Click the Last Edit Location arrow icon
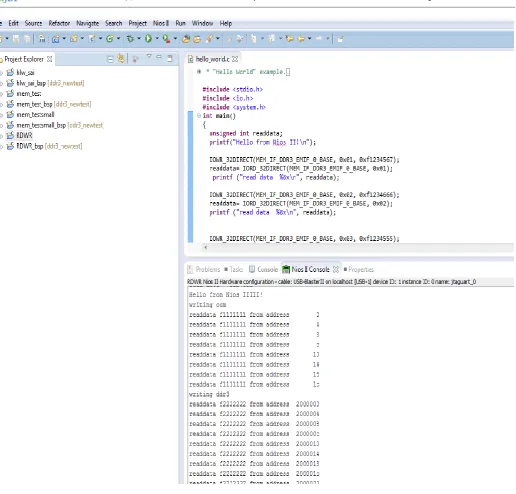 [290, 39]
